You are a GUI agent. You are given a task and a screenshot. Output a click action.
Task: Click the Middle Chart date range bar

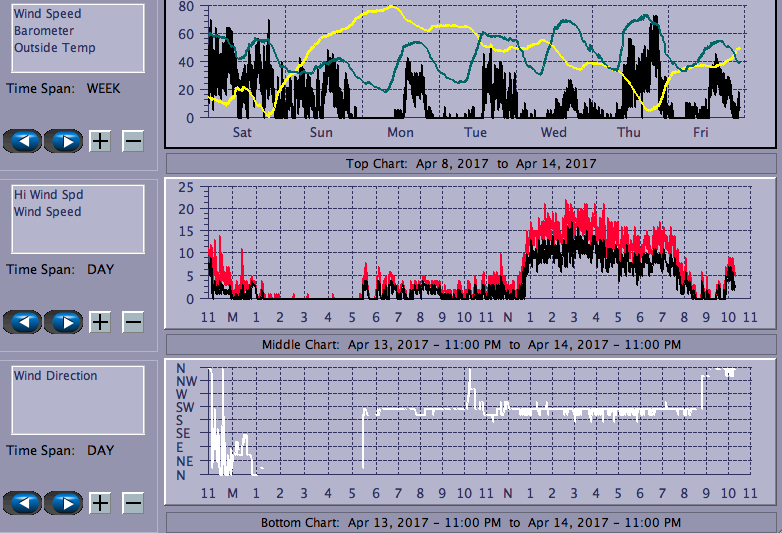pos(471,345)
